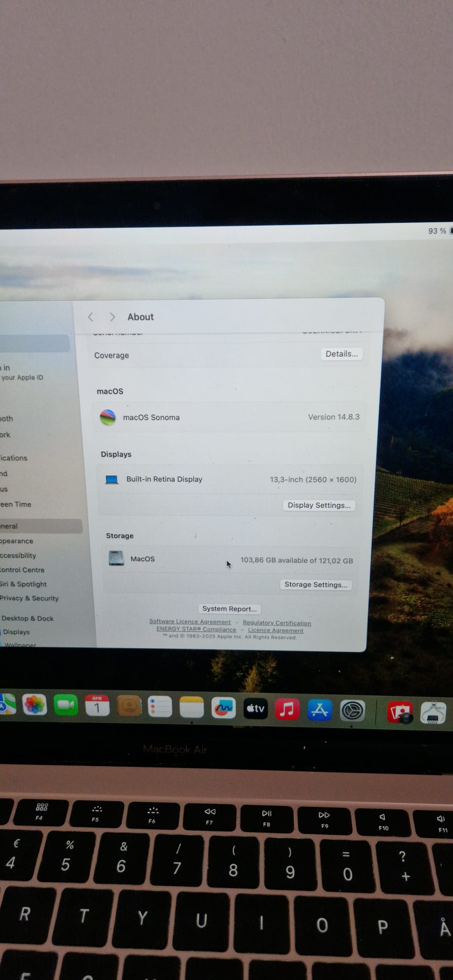Viewport: 453px width, 980px height.
Task: Open the Software Licence Agreement link
Action: [x=190, y=622]
